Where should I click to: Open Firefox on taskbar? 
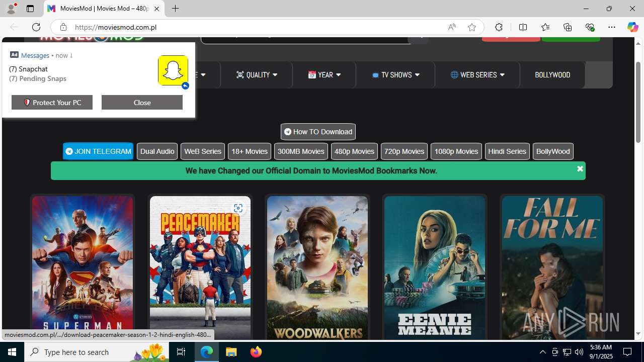coord(256,352)
